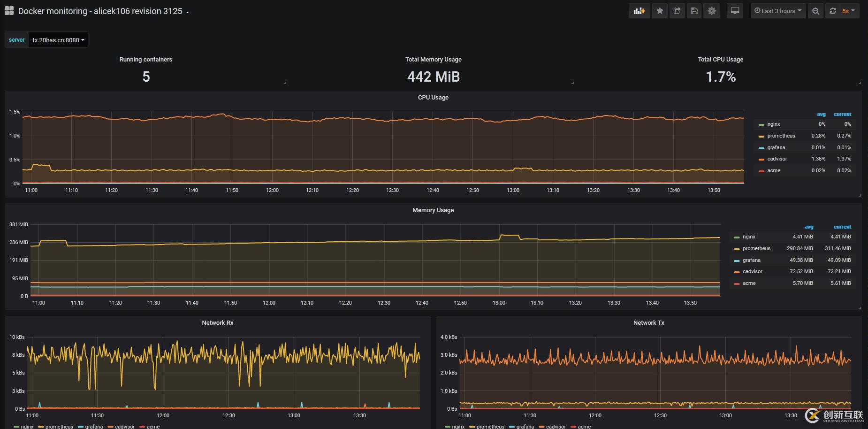Switch to TV view mode monitor icon
This screenshot has width=868, height=429.
[x=735, y=11]
